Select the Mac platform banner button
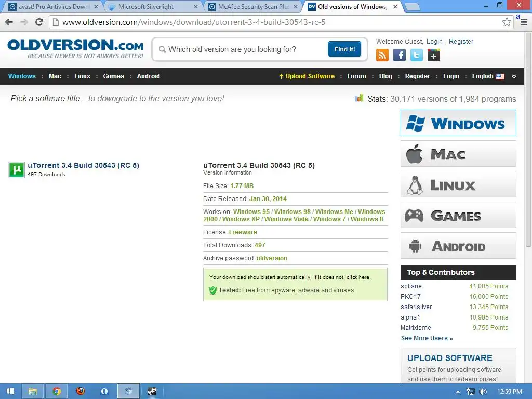532x399 pixels. [x=458, y=154]
